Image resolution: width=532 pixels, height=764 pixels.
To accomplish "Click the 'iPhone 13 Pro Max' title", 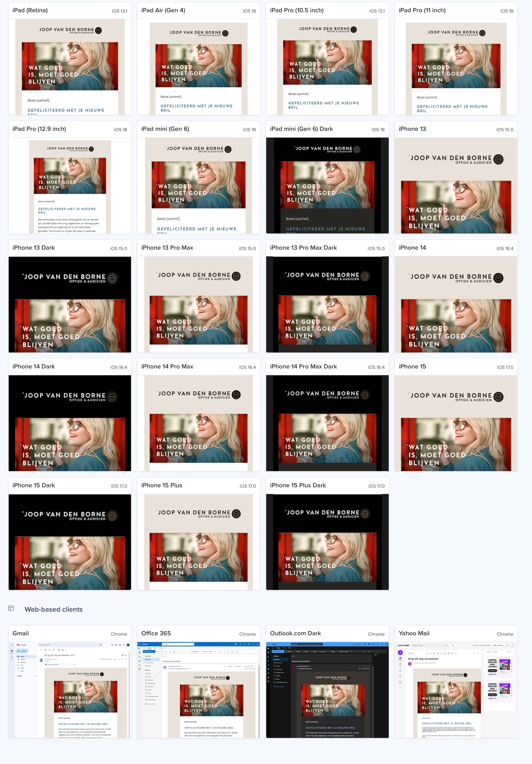I will [x=167, y=248].
